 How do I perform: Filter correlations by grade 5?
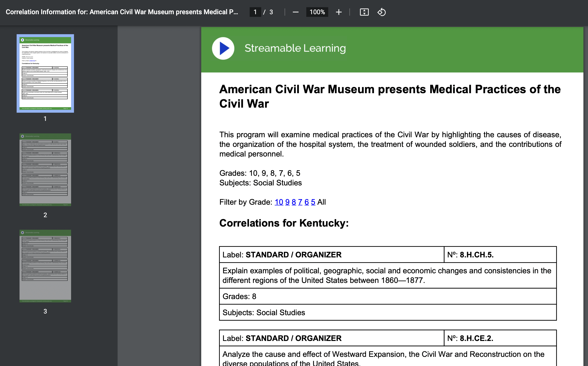313,202
